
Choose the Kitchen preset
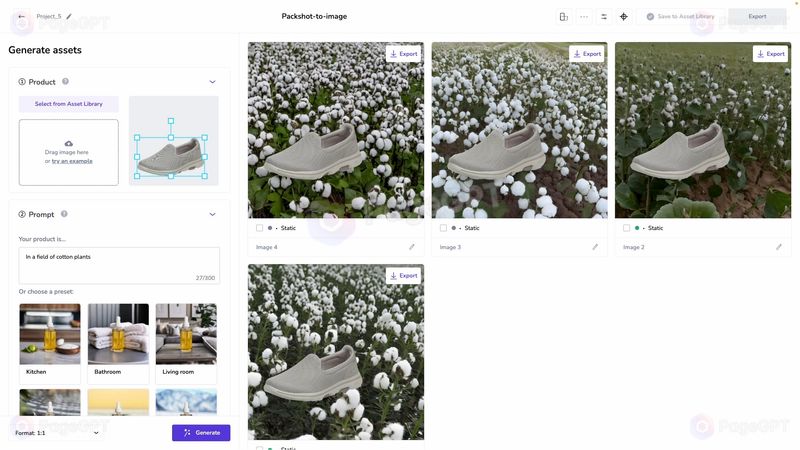[49, 342]
